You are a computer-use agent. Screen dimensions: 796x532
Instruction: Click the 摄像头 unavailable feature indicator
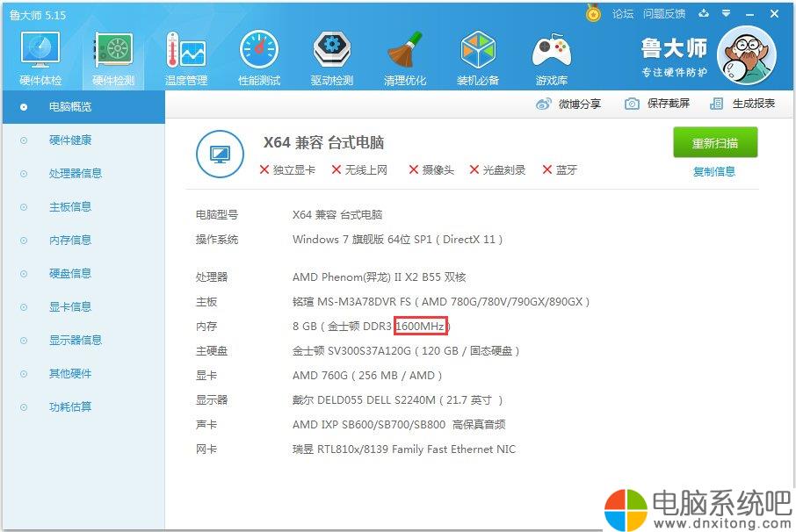[x=431, y=170]
